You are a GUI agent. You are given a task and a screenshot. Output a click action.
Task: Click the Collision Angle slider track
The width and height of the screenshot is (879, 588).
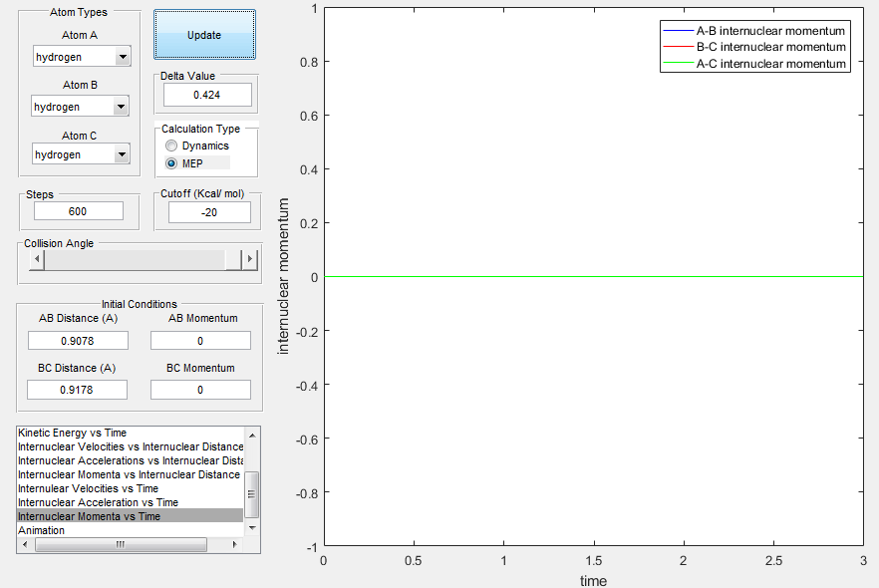pos(143,259)
